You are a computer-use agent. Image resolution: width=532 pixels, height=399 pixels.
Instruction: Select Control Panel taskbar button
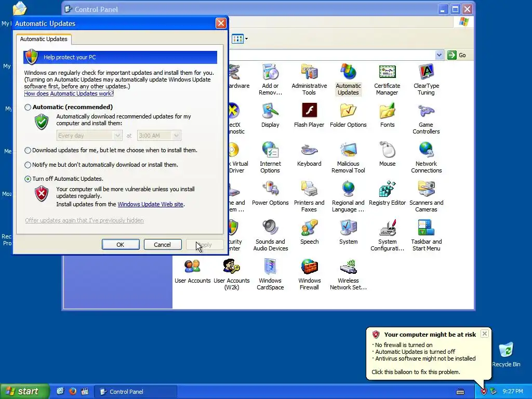coord(136,392)
